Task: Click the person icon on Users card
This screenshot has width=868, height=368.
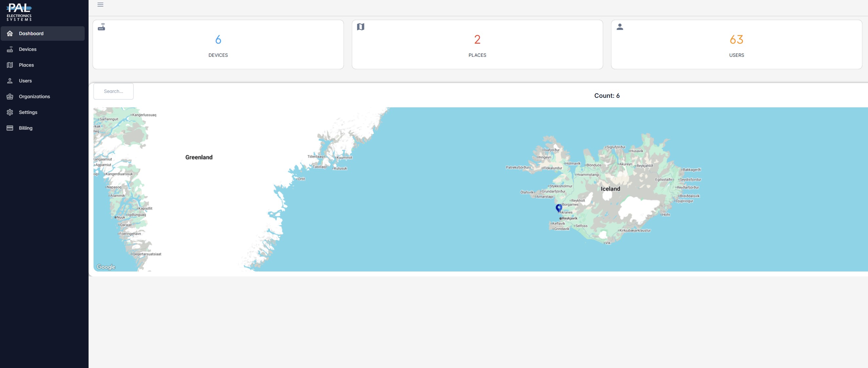Action: [620, 27]
